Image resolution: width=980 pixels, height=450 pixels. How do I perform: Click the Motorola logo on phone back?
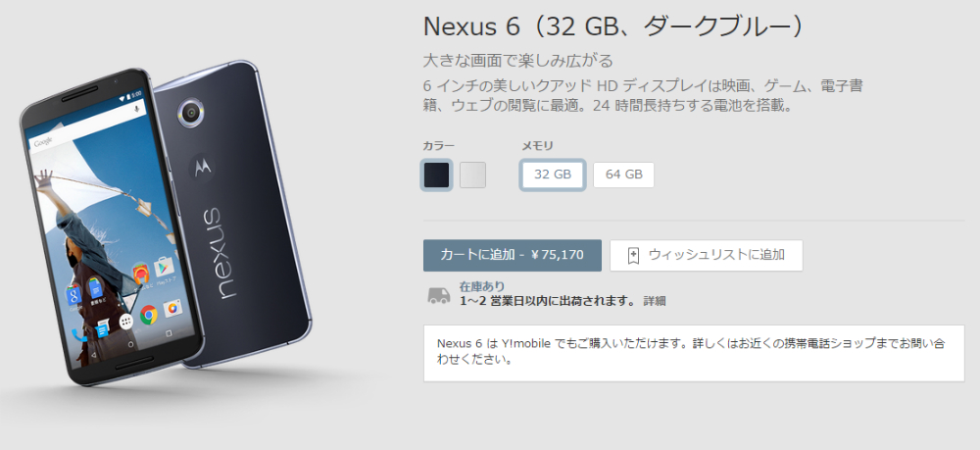coord(203,166)
